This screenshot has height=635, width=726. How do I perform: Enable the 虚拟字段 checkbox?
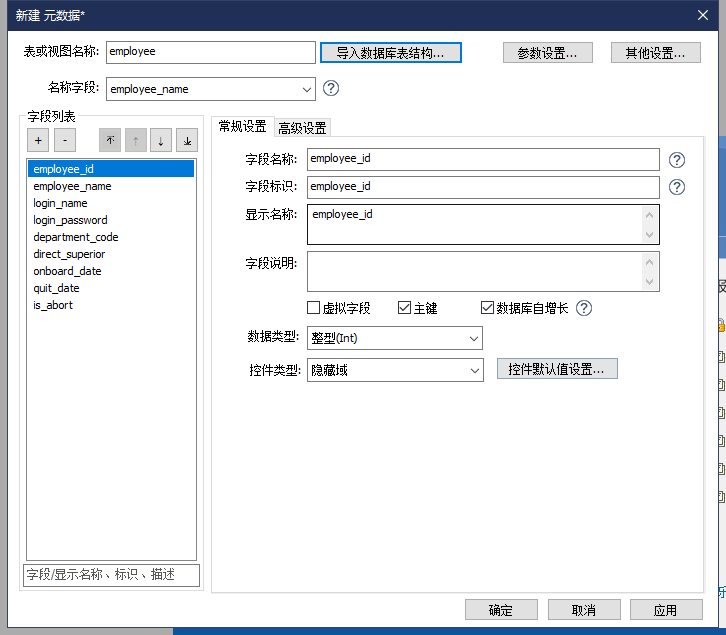pos(314,308)
